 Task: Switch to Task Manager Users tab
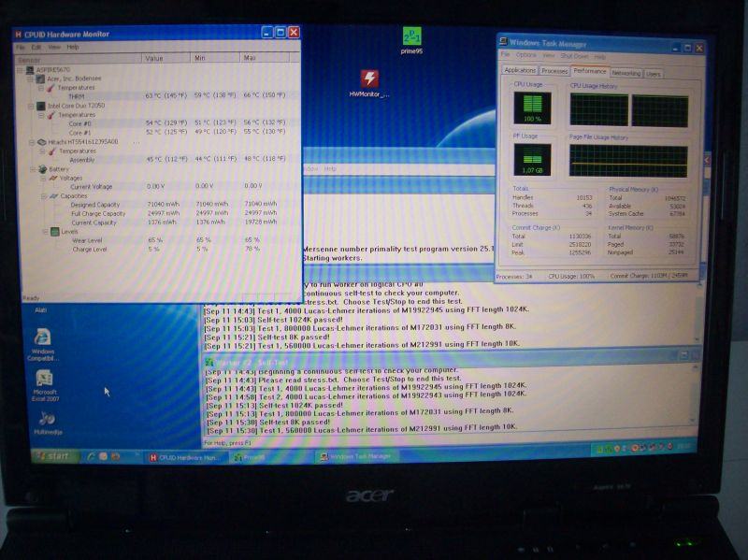point(653,74)
